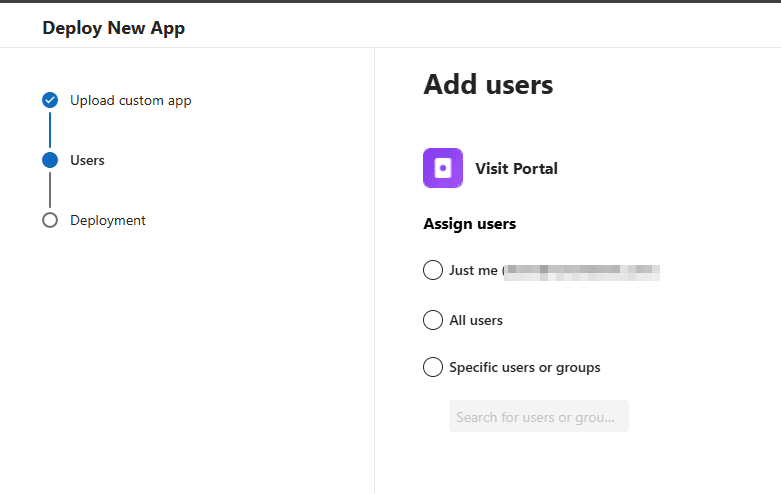Click the Visit Portal purple app icon
This screenshot has width=781, height=494.
click(x=443, y=168)
